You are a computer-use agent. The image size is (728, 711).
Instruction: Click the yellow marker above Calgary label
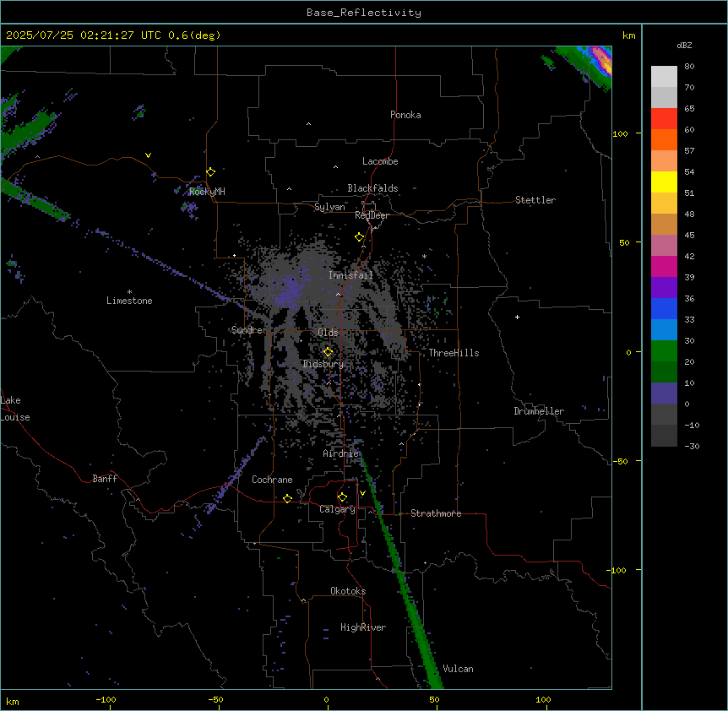342,497
